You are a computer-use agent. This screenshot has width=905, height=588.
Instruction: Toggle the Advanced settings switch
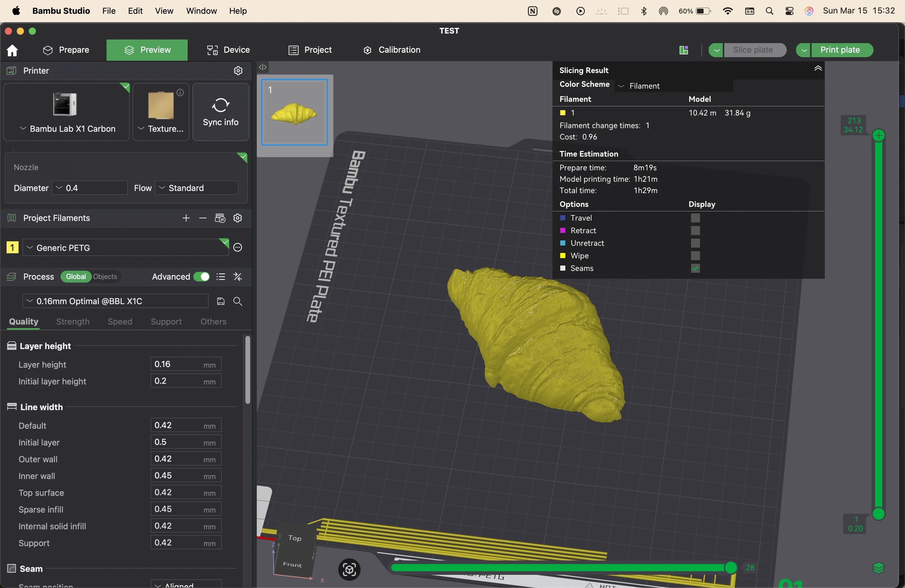coord(201,277)
